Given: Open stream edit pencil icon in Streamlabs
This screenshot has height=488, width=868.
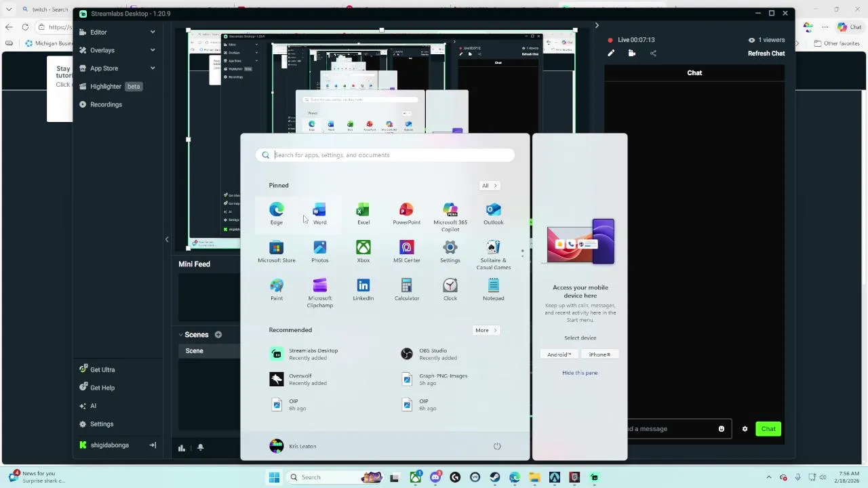Looking at the screenshot, I should pos(611,53).
